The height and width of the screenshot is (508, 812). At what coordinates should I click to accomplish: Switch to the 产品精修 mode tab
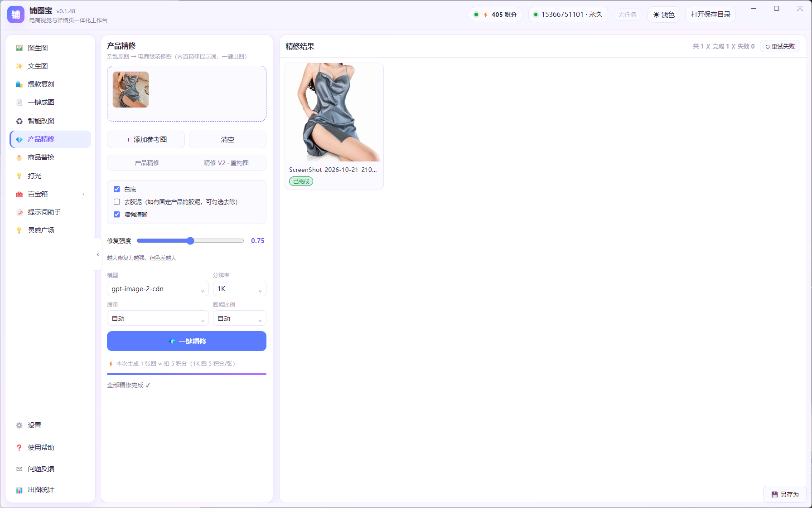click(147, 163)
